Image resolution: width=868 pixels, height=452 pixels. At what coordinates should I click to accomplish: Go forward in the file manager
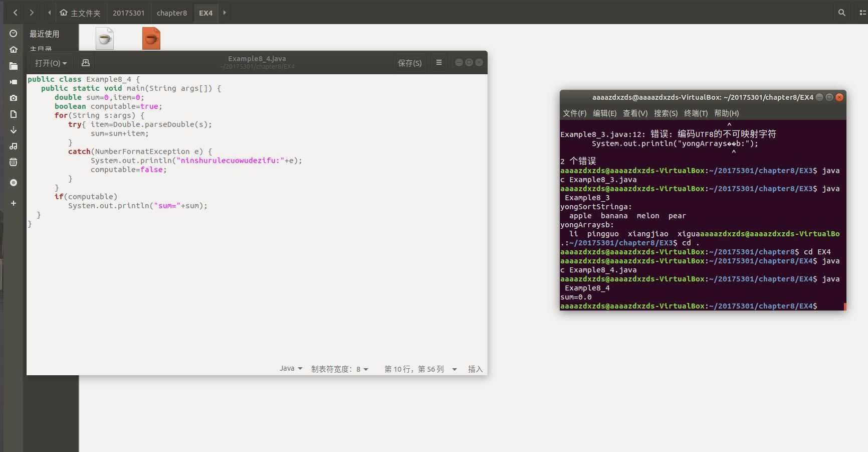(x=32, y=13)
